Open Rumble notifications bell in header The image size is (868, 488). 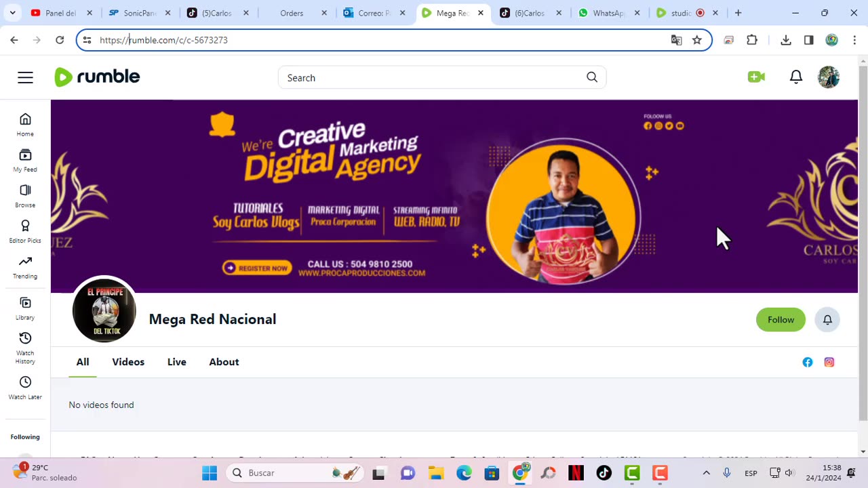coord(796,77)
